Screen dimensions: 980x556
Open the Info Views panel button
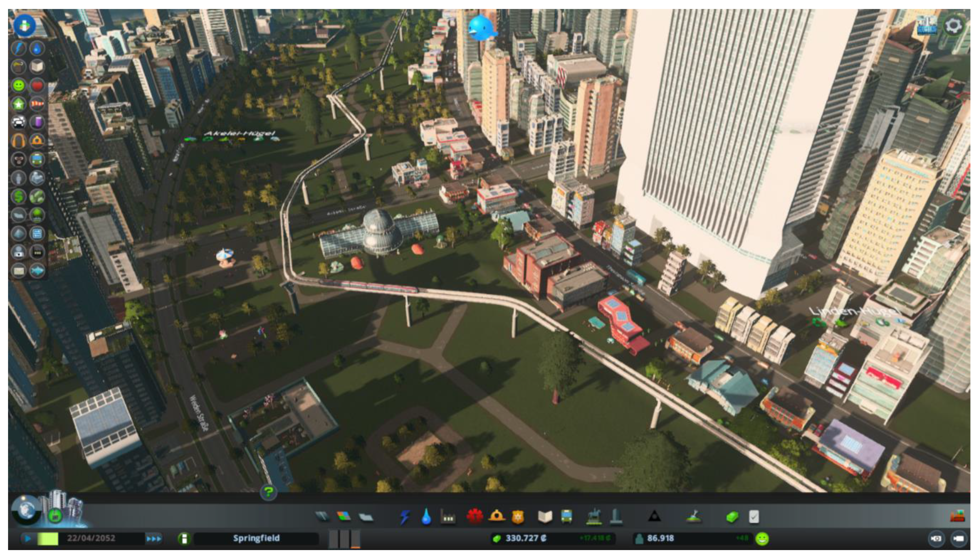24,25
